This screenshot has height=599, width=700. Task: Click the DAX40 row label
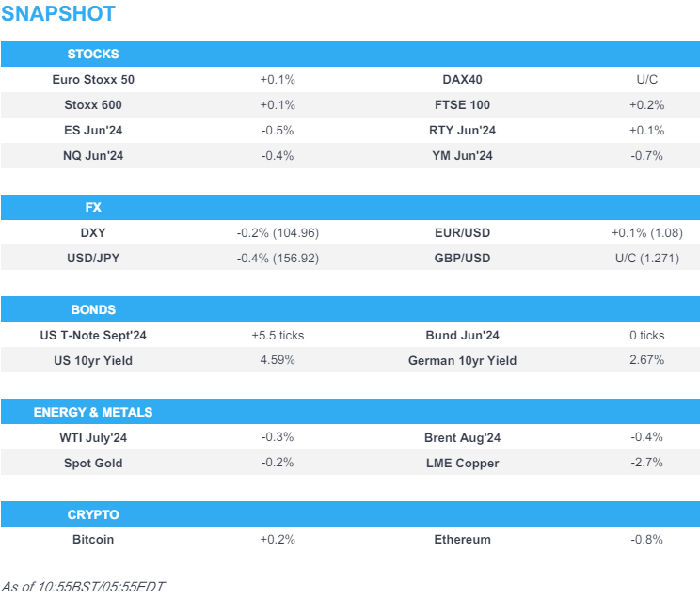tap(462, 80)
